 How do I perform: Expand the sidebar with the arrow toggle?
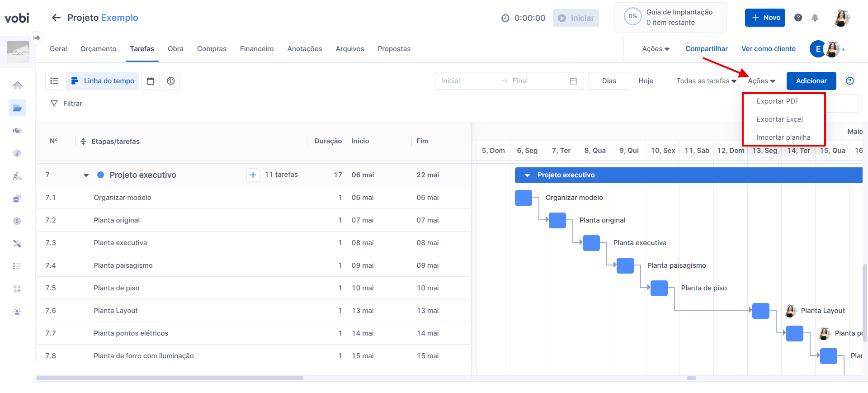pos(37,38)
